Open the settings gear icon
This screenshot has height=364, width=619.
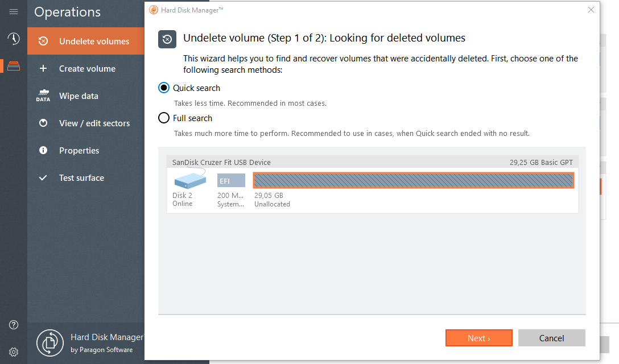(14, 352)
